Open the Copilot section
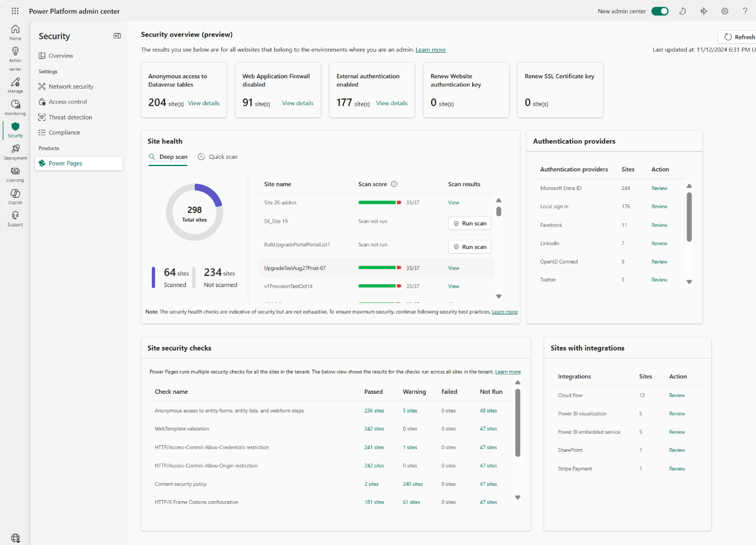The image size is (756, 545). 15,196
